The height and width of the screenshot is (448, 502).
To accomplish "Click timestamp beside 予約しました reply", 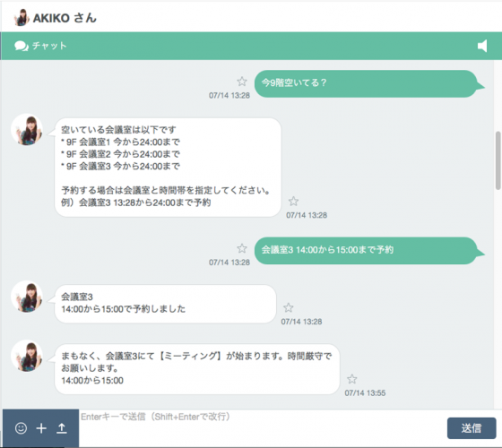I will coord(301,322).
